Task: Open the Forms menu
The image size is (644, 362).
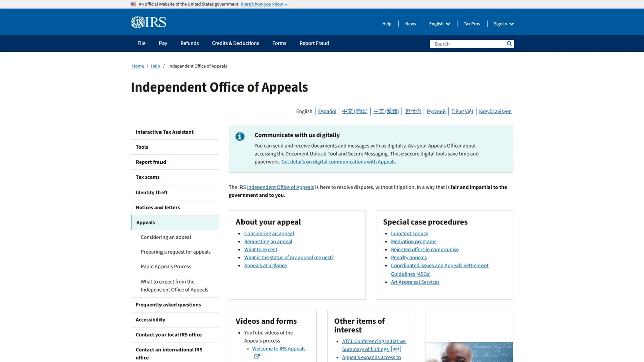Action: (x=279, y=43)
